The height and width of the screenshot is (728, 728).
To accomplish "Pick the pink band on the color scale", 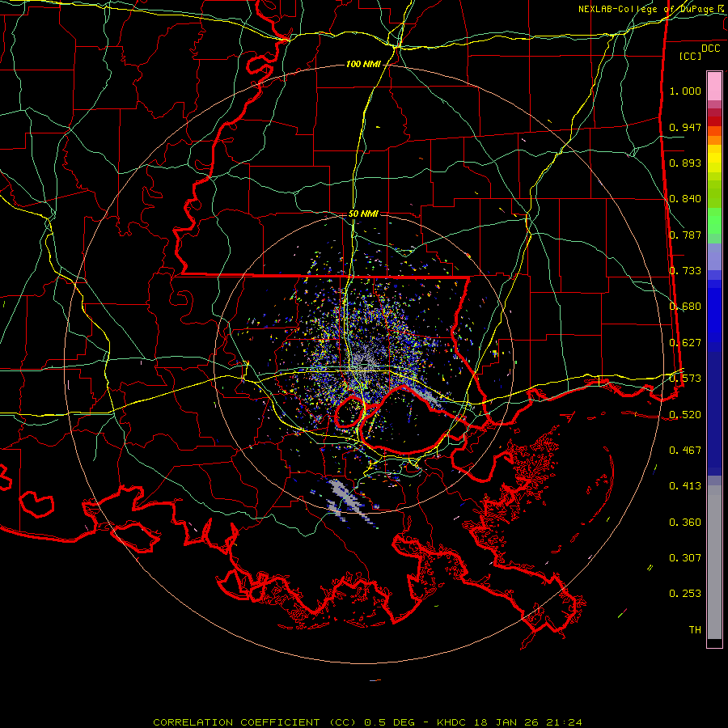I will tap(714, 87).
